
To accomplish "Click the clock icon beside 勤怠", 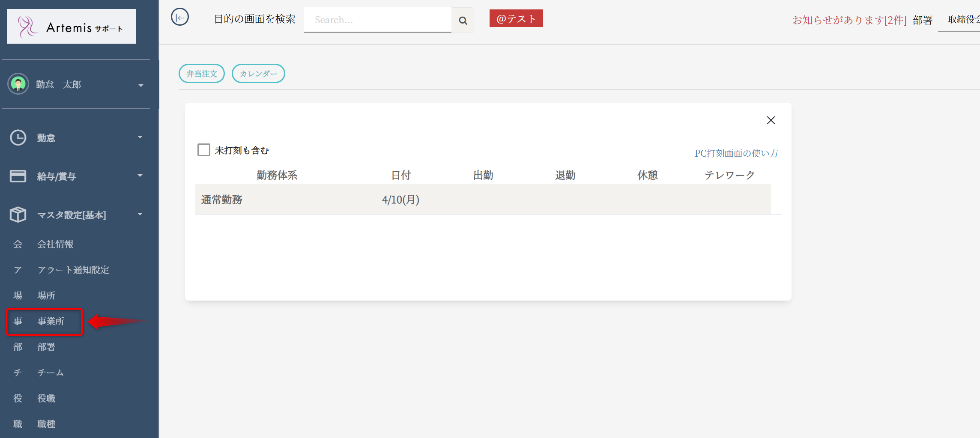I will click(18, 137).
